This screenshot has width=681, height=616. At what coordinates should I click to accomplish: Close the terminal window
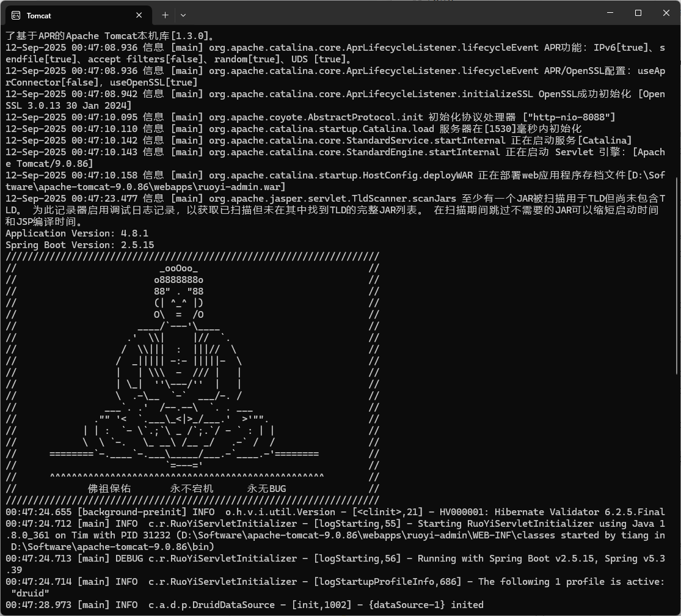pyautogui.click(x=666, y=13)
